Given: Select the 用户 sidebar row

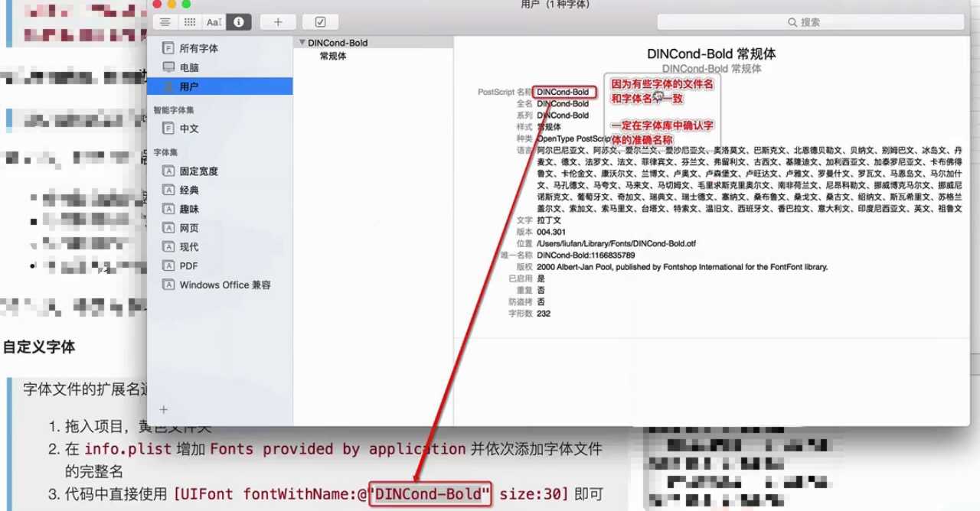Looking at the screenshot, I should (x=220, y=86).
